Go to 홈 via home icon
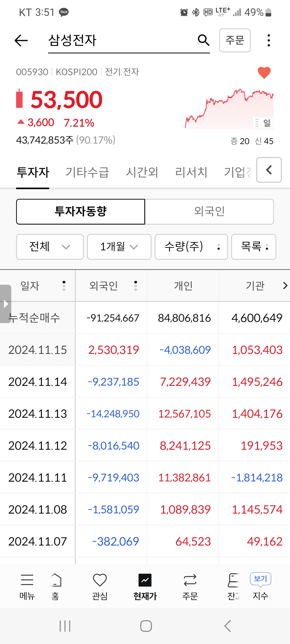The image size is (290, 644). point(56,580)
